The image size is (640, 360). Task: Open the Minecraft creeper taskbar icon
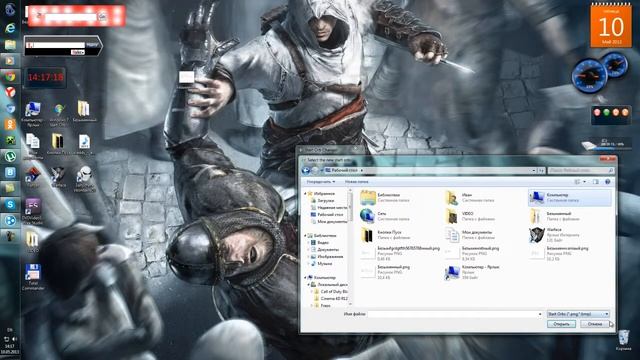pos(10,140)
